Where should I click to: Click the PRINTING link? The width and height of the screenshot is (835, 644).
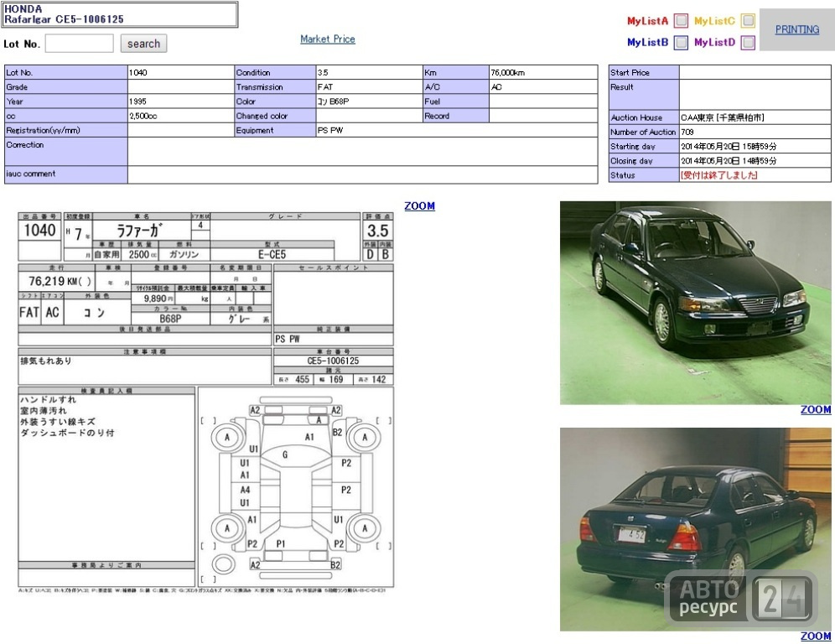(x=796, y=29)
